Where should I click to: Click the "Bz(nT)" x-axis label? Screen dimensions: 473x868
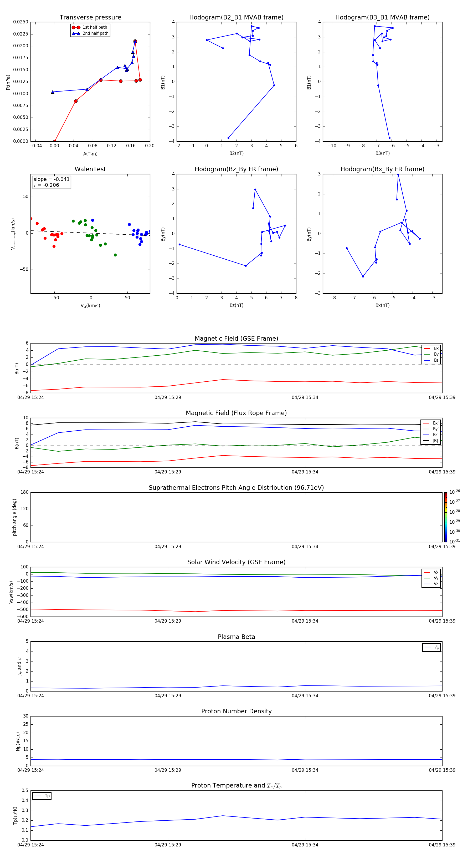pyautogui.click(x=236, y=305)
